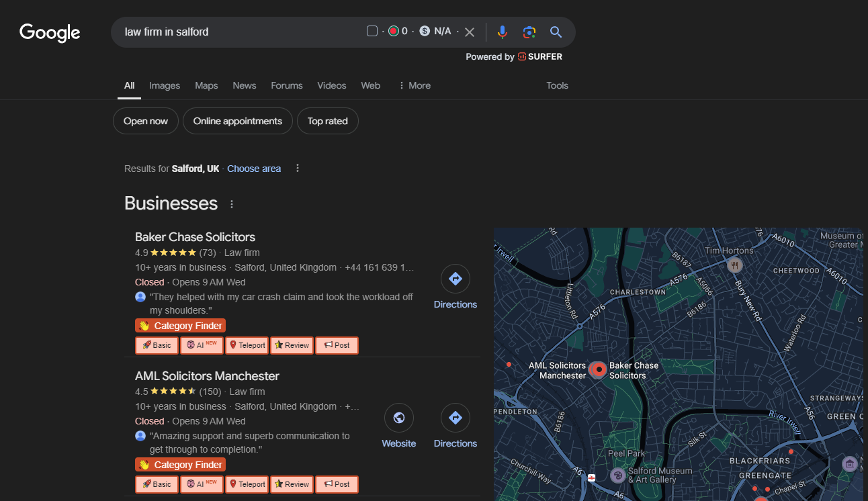Image resolution: width=868 pixels, height=501 pixels.
Task: Open the Videos tab
Action: click(332, 85)
